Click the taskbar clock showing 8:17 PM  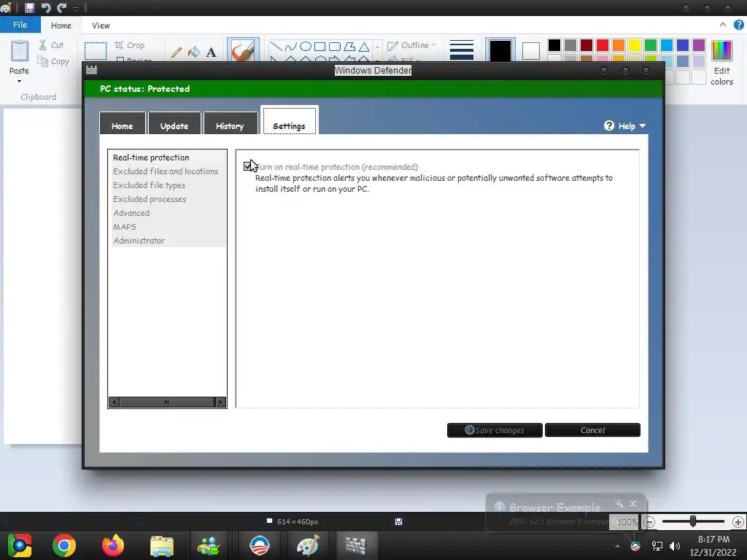(x=713, y=545)
